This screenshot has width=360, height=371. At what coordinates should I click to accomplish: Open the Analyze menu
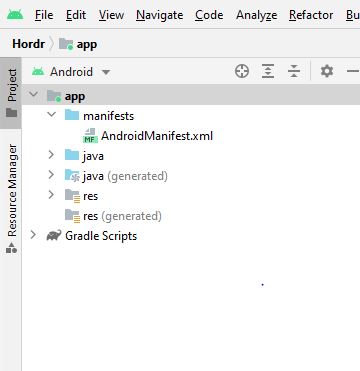pos(256,15)
